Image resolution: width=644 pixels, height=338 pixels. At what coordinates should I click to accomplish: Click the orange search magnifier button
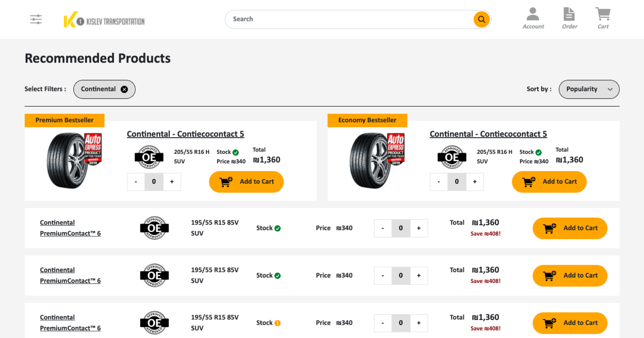(x=481, y=19)
